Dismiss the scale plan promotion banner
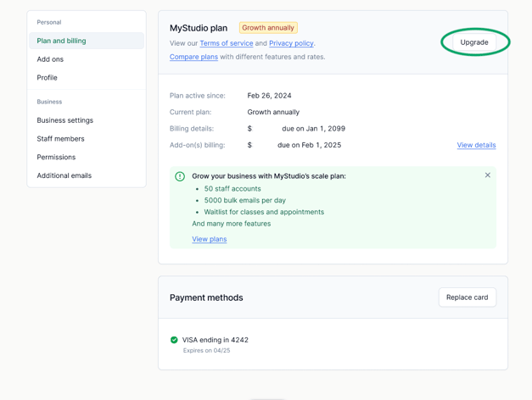 click(x=487, y=175)
